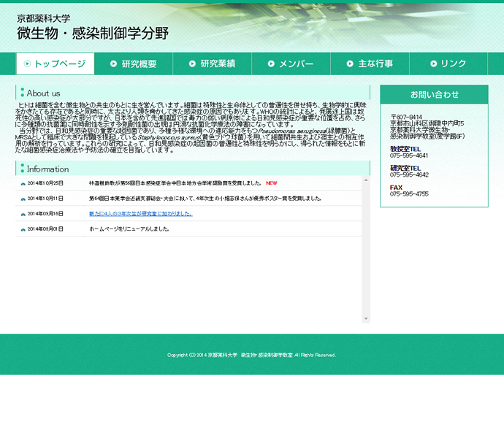
Task: Click address line 京都市山科区御陵中内町5
Action: click(427, 123)
